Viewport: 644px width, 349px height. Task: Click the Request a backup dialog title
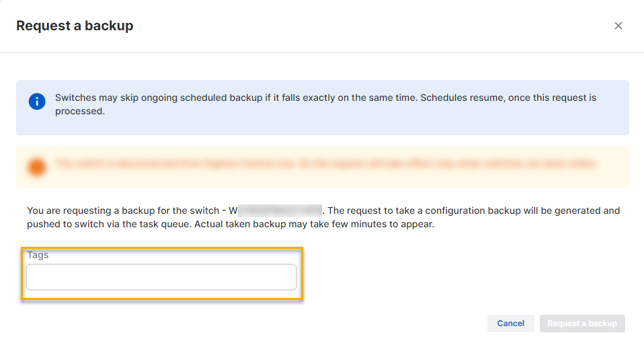pos(75,26)
